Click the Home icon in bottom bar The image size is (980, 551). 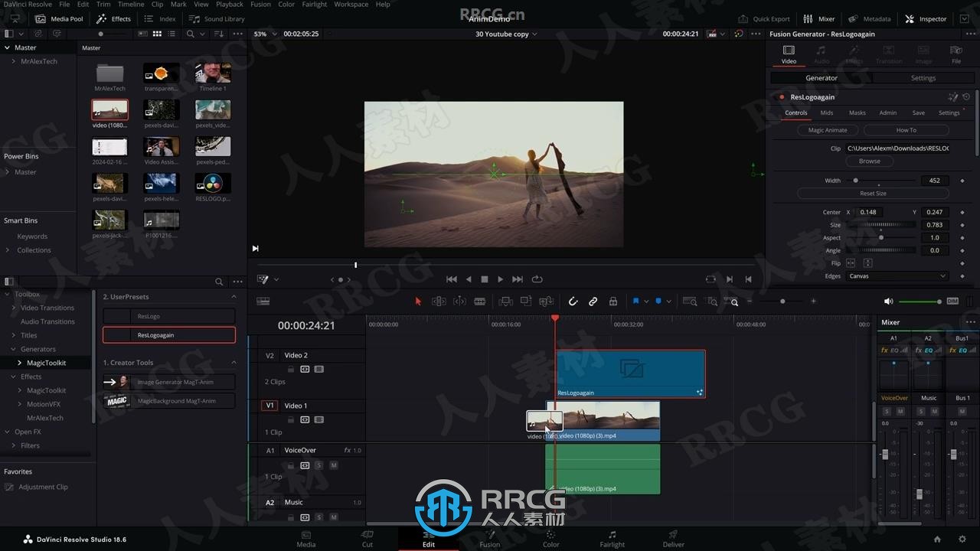pyautogui.click(x=937, y=540)
